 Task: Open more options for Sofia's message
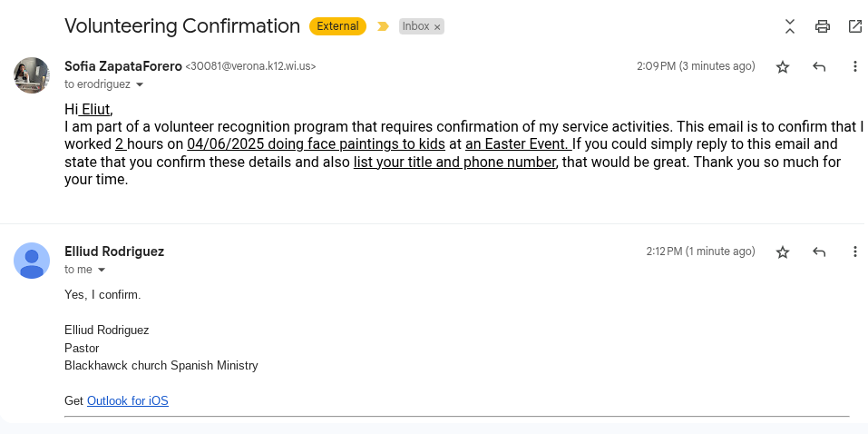point(854,66)
